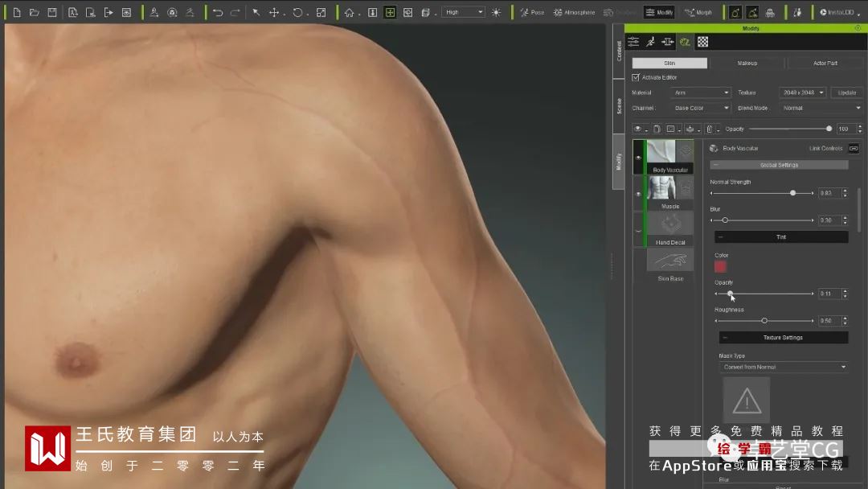The width and height of the screenshot is (868, 489).
Task: Click the help icon on the Modify title bar
Action: pos(858,28)
